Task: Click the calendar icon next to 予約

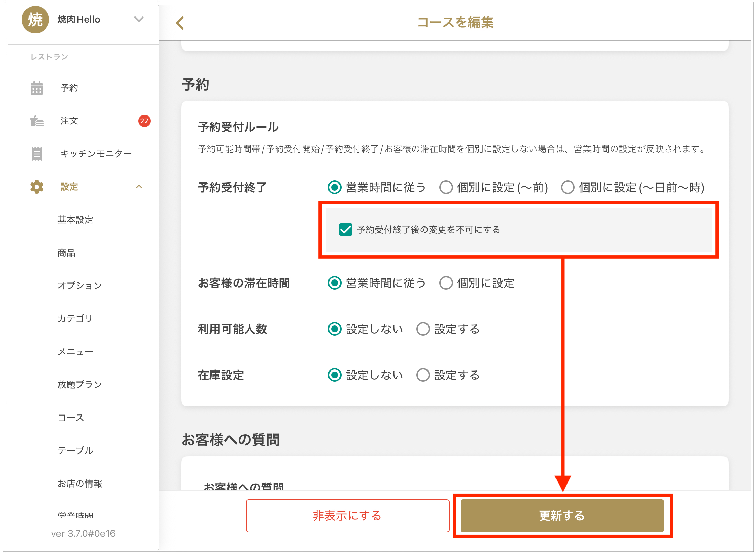Action: (37, 88)
